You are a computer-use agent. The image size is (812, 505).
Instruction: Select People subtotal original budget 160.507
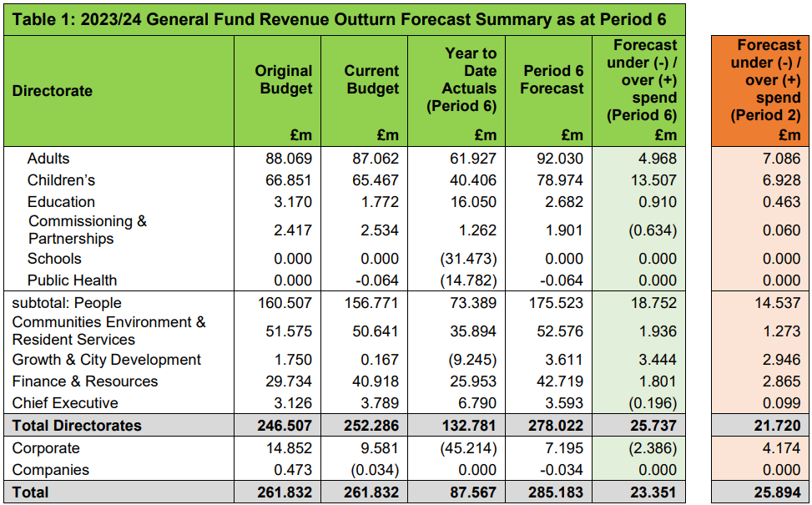point(285,303)
